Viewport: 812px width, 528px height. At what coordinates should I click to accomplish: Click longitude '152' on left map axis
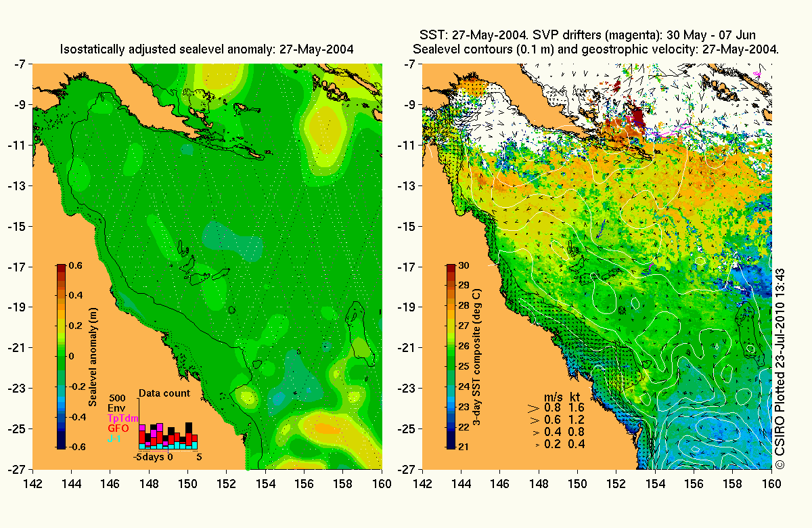(227, 483)
